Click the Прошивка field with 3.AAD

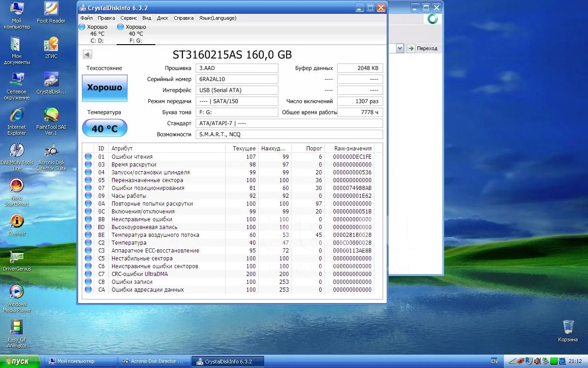coord(237,68)
